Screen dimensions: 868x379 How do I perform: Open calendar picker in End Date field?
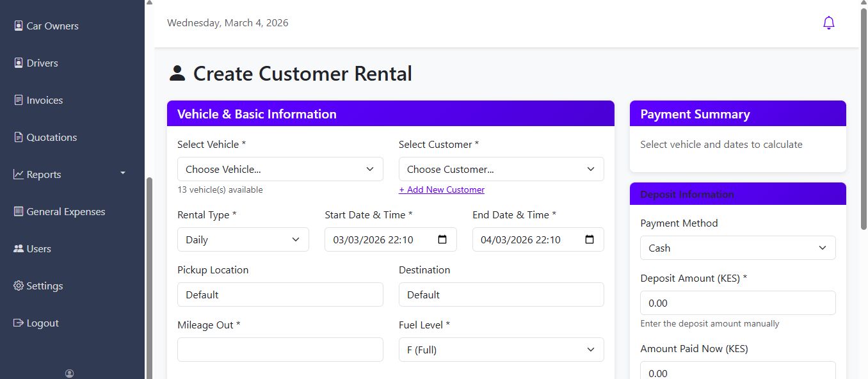point(590,239)
